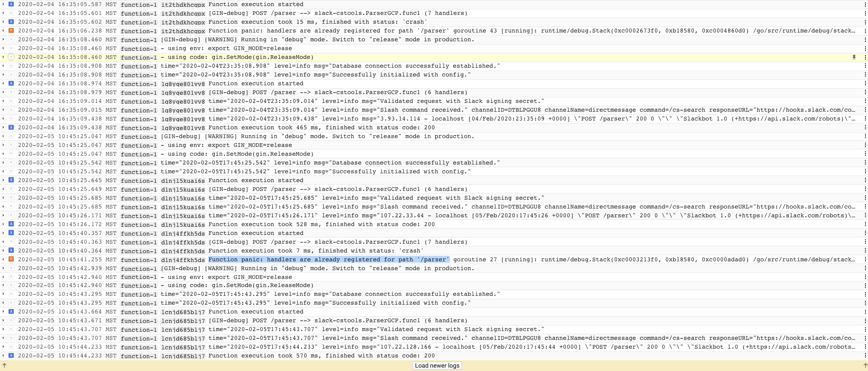Click the responseURL hooks.slack.com link text

pyautogui.click(x=808, y=110)
